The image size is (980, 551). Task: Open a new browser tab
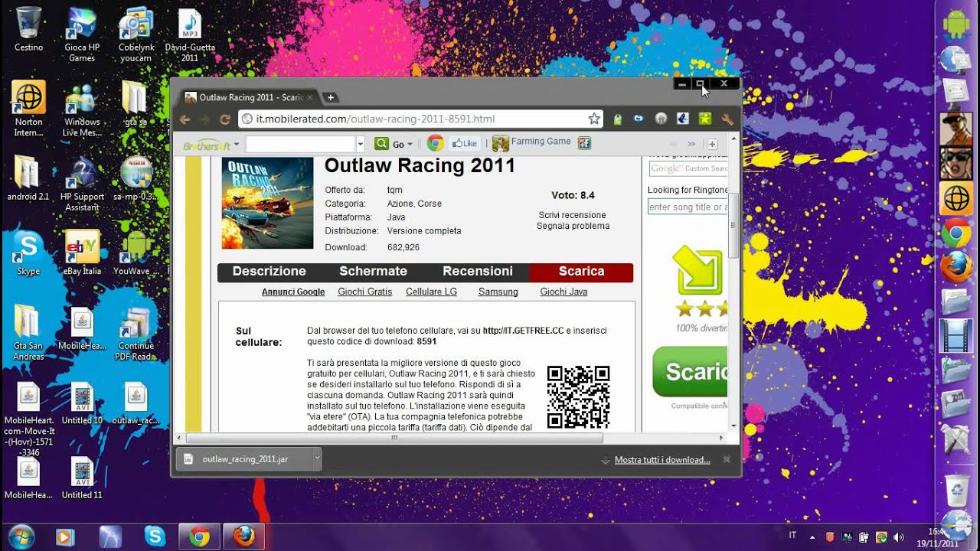(x=331, y=97)
